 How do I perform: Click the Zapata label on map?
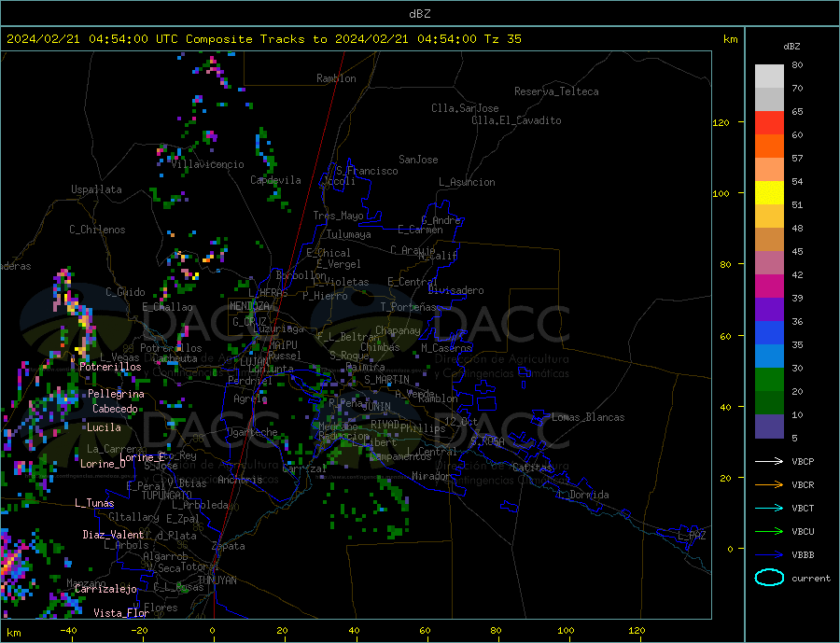[229, 546]
